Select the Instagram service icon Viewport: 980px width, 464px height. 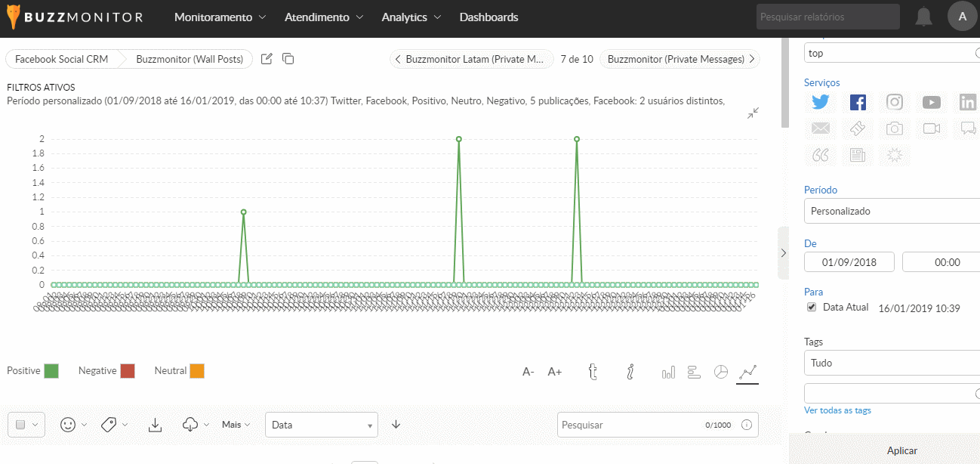(x=895, y=103)
